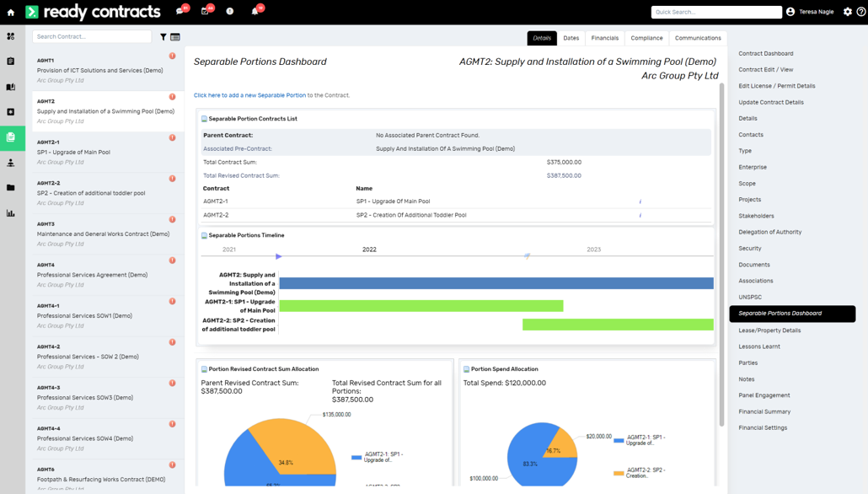Click the info icon for AGMT2-2 row

point(640,216)
